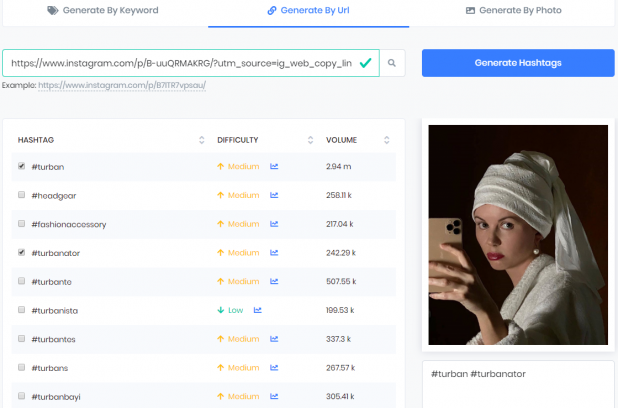Click the up arrow difficulty icon for #headgear
Viewport: 618px width, 408px height.
[x=221, y=195]
